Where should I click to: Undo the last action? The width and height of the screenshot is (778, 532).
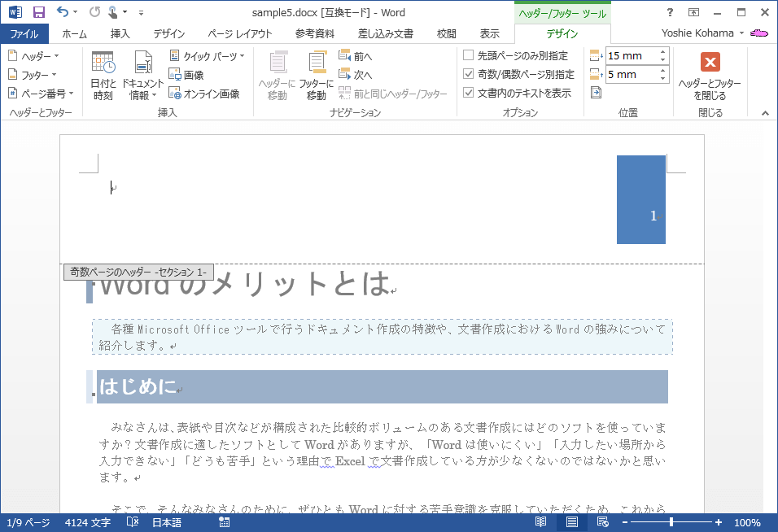tap(62, 12)
